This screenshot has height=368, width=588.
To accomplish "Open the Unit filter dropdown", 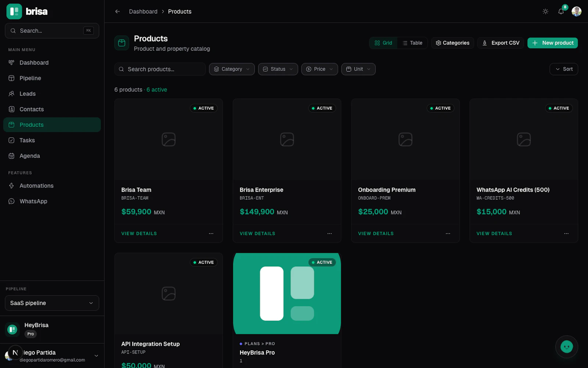I will [x=358, y=69].
